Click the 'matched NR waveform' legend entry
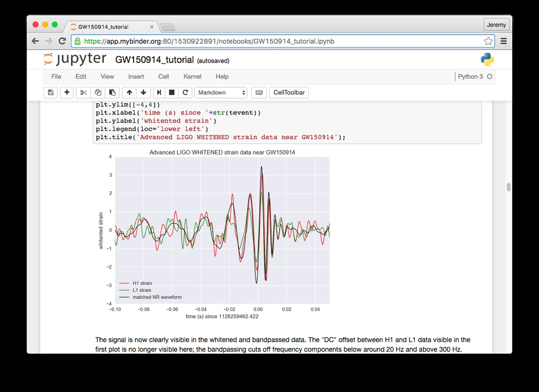 click(x=150, y=297)
